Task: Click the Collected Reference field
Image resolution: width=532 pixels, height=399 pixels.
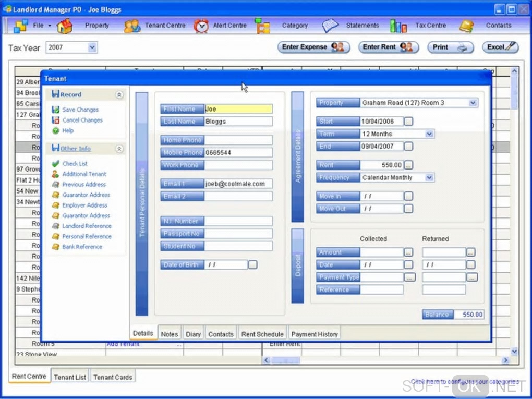Action: pos(382,290)
